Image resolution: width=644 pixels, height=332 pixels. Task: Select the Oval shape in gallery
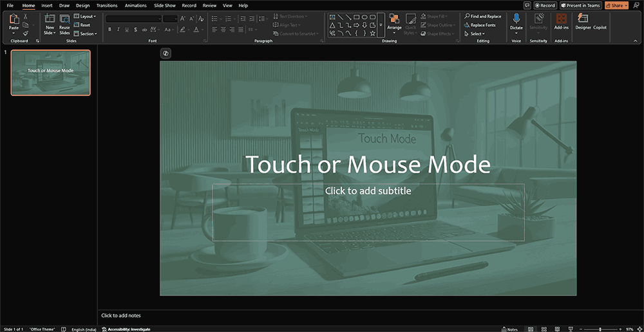tap(365, 17)
